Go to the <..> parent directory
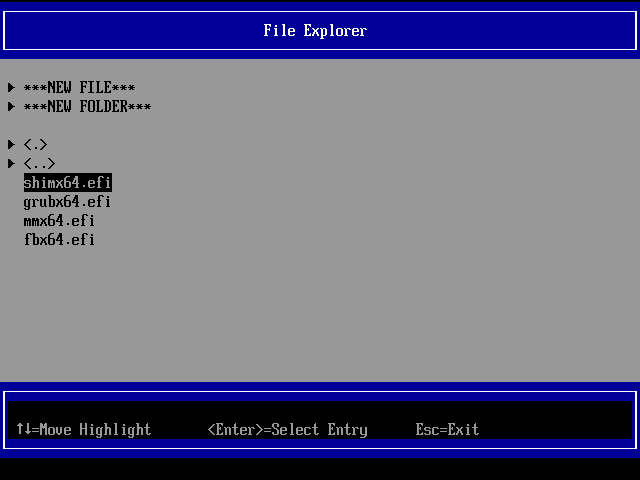This screenshot has width=640, height=480. [x=39, y=164]
